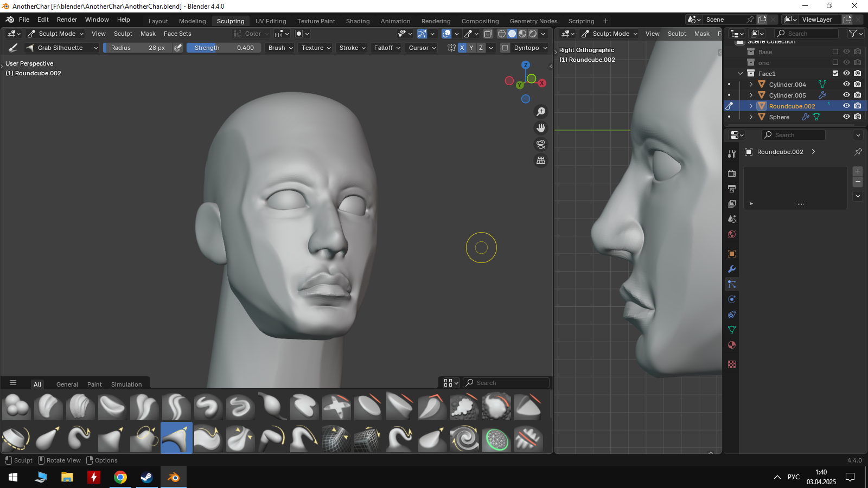Open the Modifiers wrench tab in Properties
This screenshot has width=868, height=488.
[732, 269]
